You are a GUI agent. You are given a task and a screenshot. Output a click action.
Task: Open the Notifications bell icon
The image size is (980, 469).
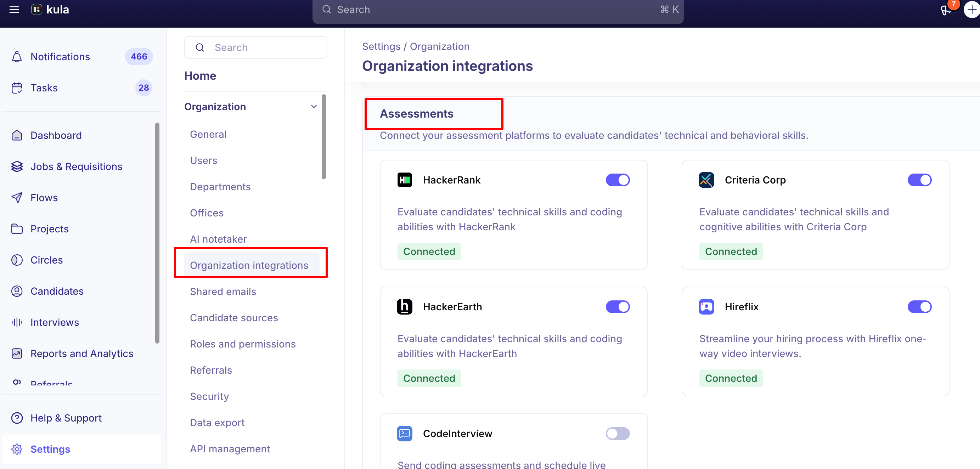[x=17, y=57]
